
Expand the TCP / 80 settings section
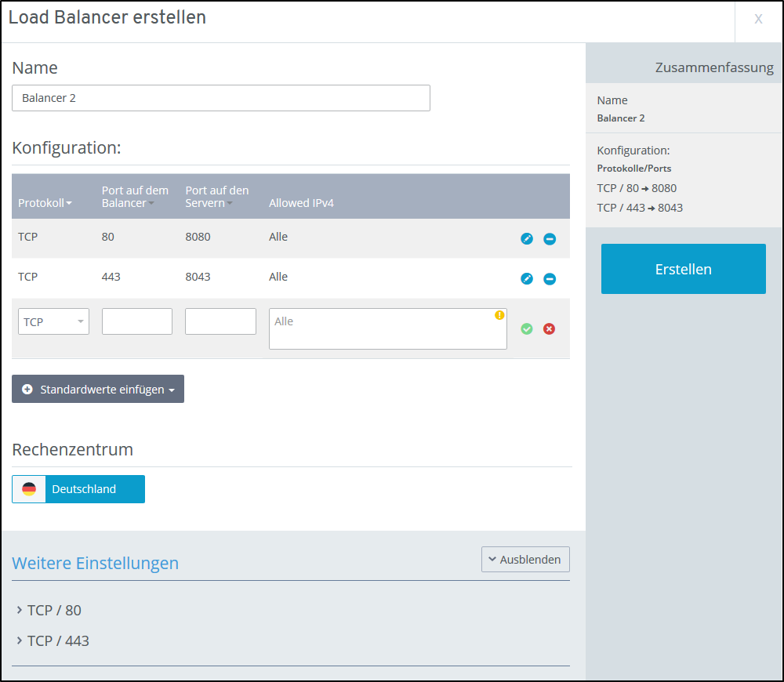(55, 610)
